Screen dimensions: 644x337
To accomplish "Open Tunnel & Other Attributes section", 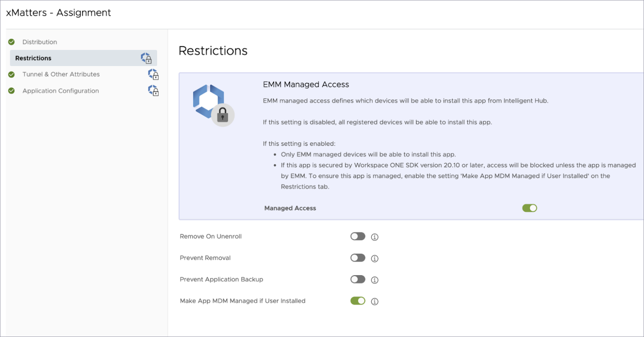I will (61, 74).
